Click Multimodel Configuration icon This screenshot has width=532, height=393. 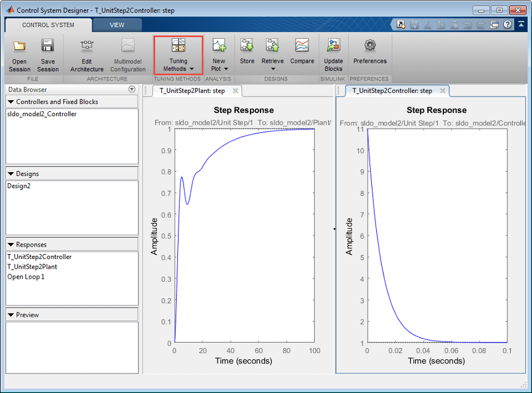tap(128, 46)
